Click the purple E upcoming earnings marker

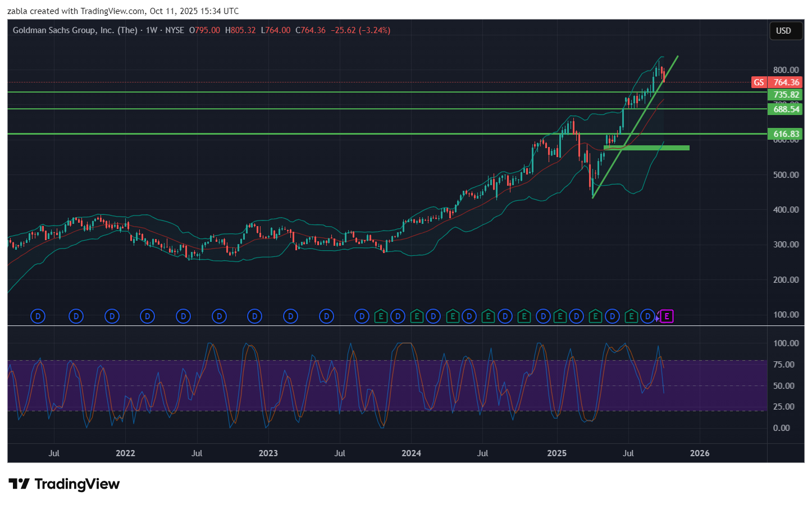[667, 316]
